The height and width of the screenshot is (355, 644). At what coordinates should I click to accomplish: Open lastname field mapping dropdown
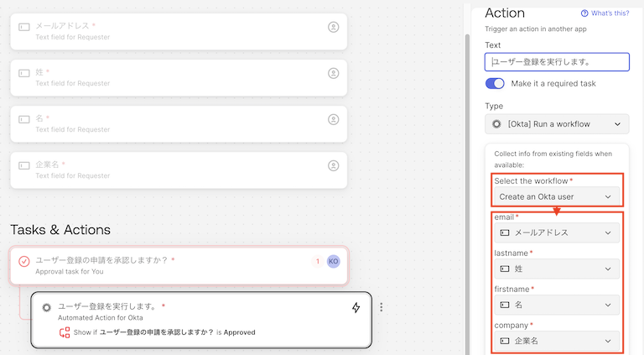tap(557, 269)
